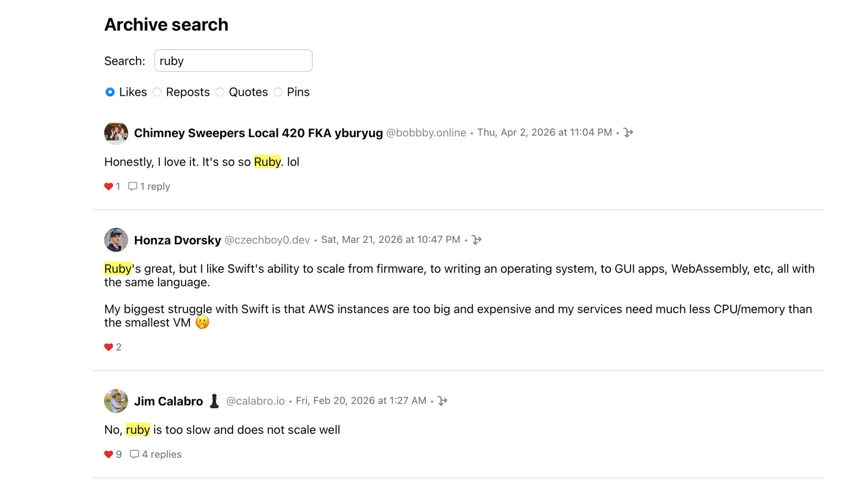
Task: Click the Search input field containing ruby
Action: [x=233, y=61]
